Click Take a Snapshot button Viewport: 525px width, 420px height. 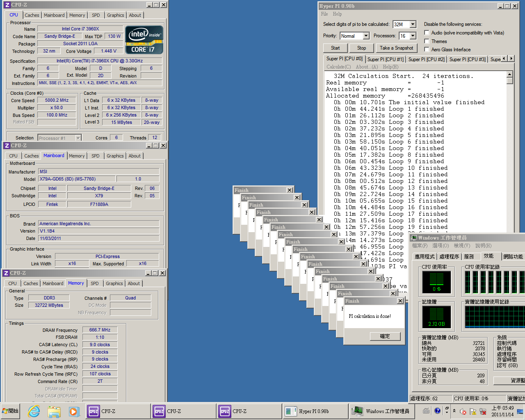pos(396,48)
